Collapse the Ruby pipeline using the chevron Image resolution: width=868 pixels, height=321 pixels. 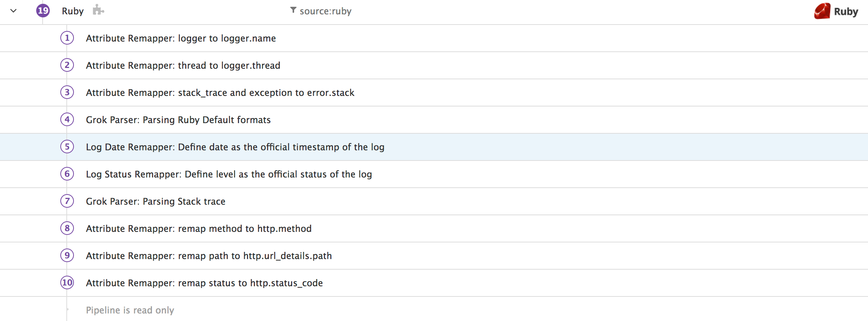click(x=13, y=11)
